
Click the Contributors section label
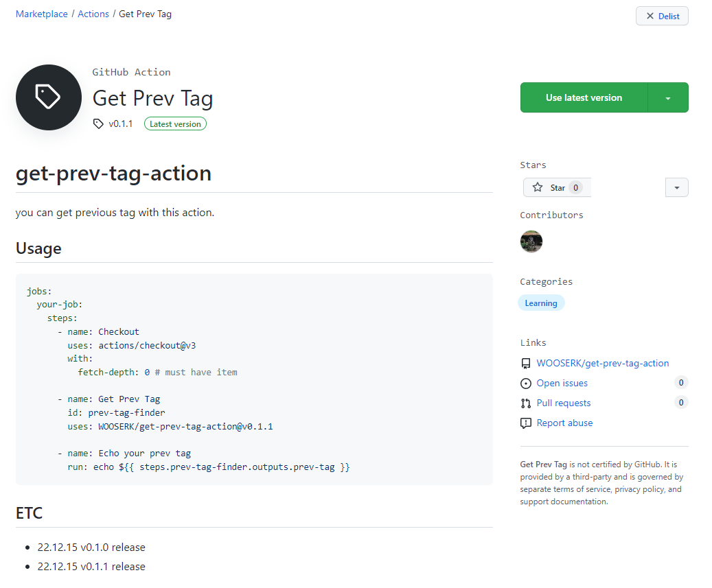[x=552, y=215]
